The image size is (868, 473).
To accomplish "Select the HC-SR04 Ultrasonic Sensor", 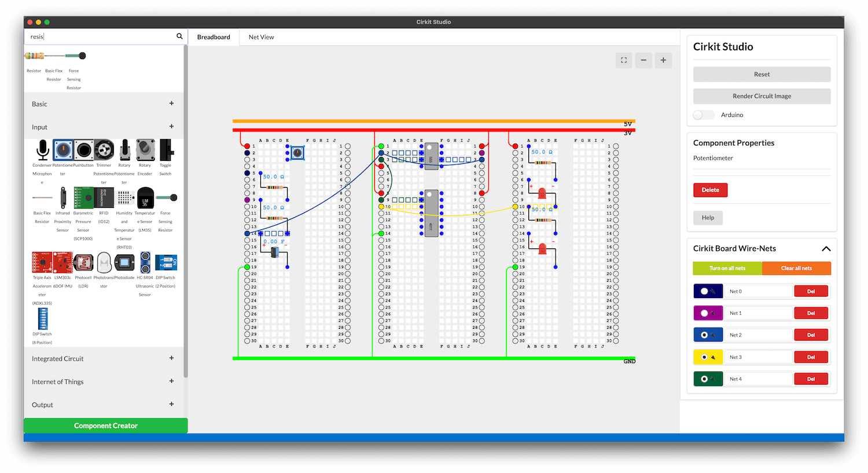I will [145, 262].
